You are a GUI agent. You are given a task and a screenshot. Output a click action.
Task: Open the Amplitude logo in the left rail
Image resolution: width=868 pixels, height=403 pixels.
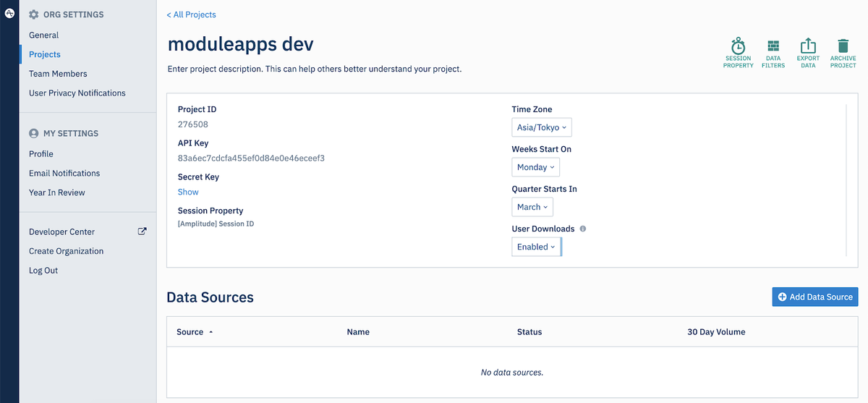tap(9, 14)
